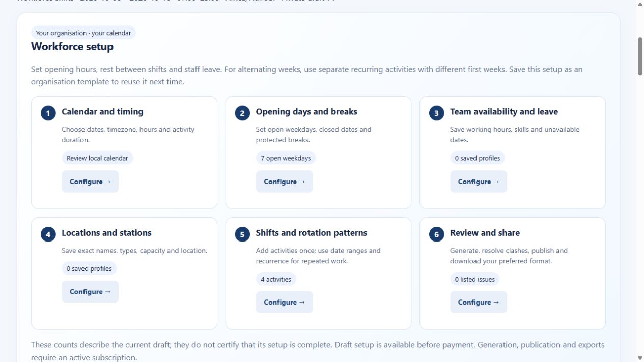Viewport: 644px width, 362px height.
Task: Click '0 saved profiles' under Locations and stations
Action: tap(89, 268)
